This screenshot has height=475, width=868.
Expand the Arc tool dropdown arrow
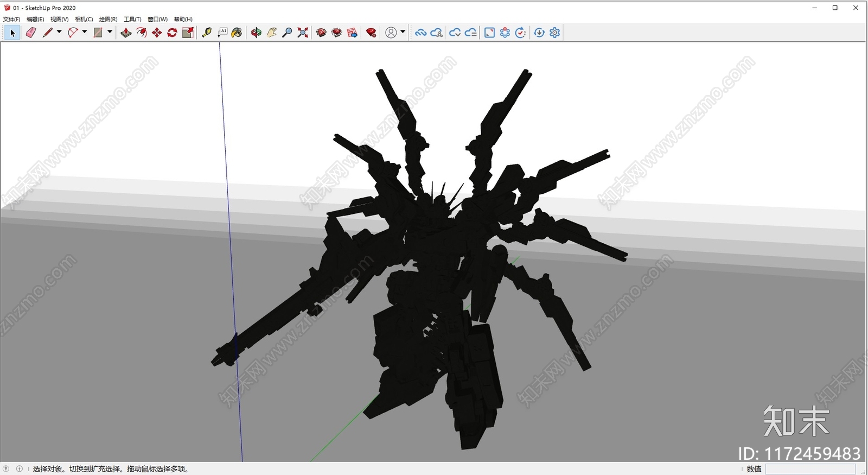(x=84, y=32)
